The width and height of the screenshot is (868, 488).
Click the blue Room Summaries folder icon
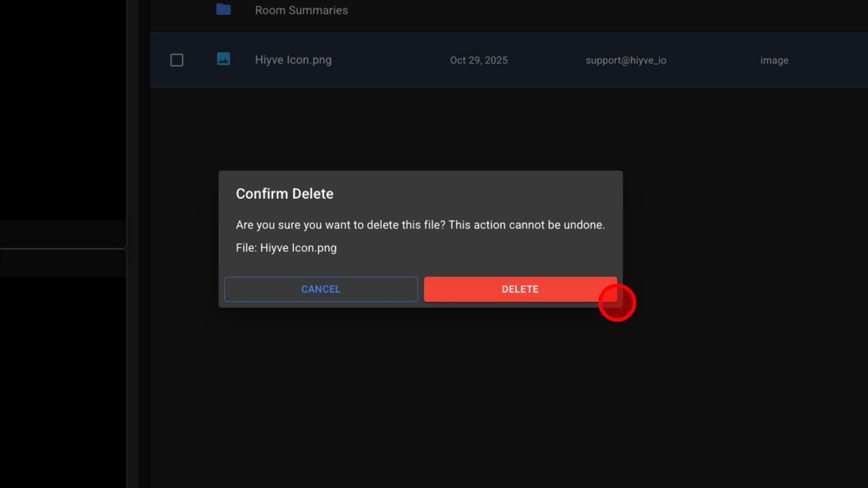click(223, 10)
